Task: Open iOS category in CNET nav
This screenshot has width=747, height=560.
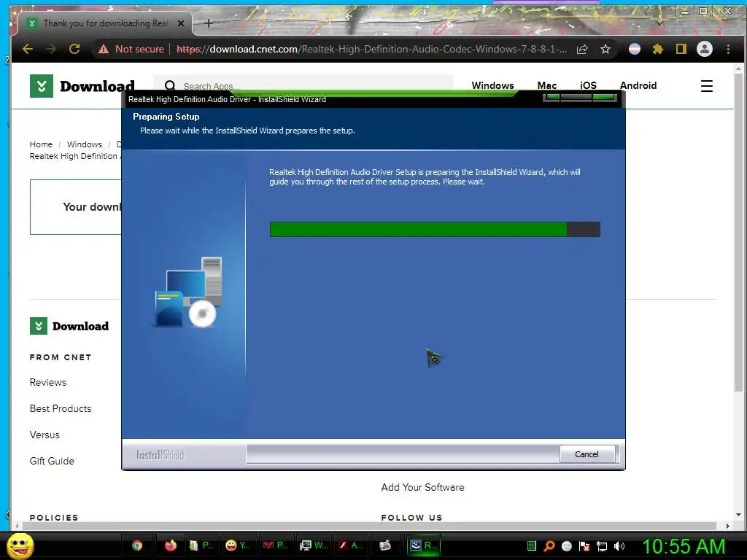Action: tap(588, 86)
